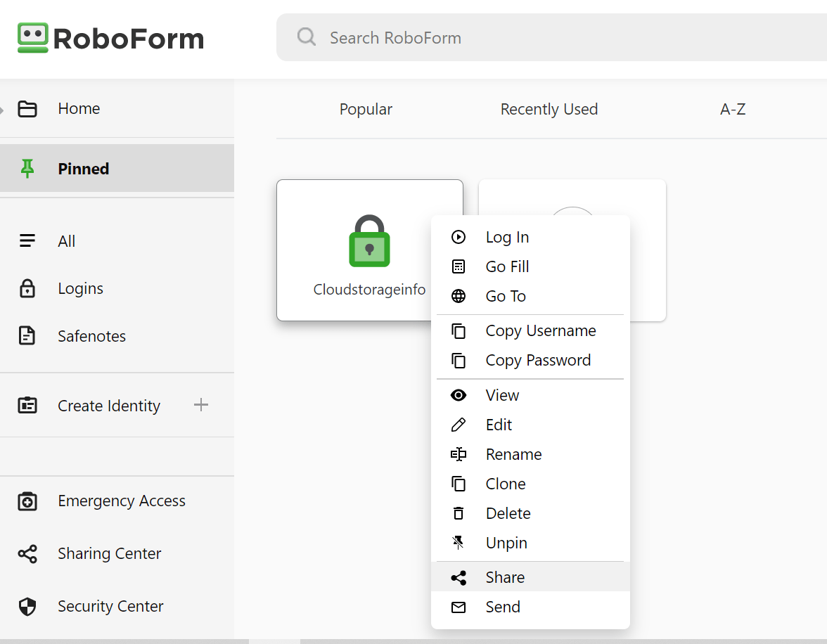The image size is (827, 644).
Task: Open the A-Z sorting tab
Action: tap(732, 109)
